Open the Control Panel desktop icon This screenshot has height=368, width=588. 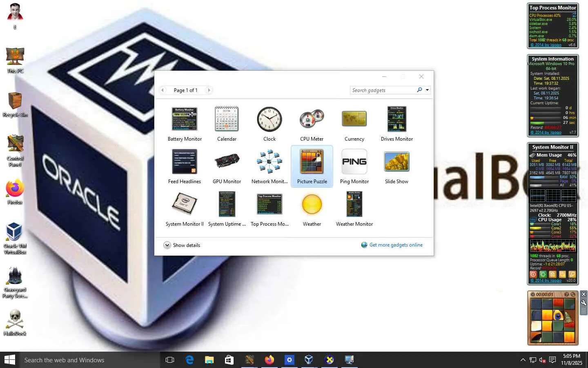(x=15, y=150)
